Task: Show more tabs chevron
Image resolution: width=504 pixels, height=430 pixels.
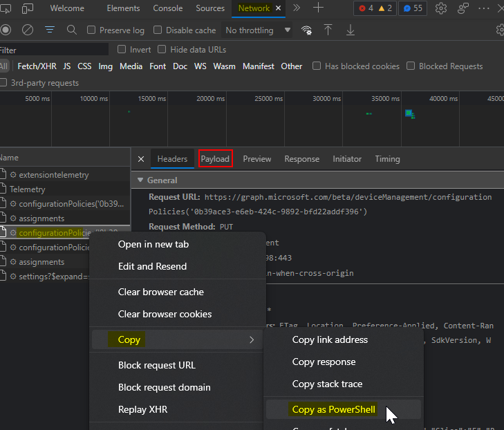Action: (297, 8)
